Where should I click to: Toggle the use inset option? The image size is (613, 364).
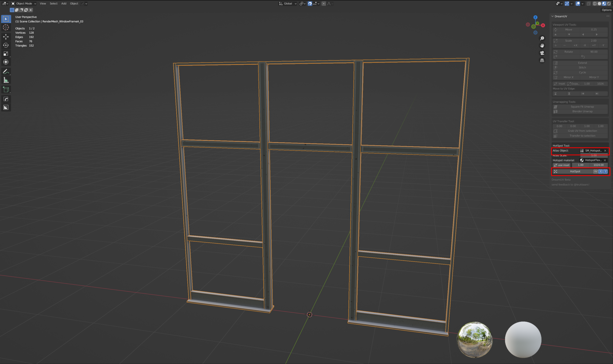click(562, 165)
